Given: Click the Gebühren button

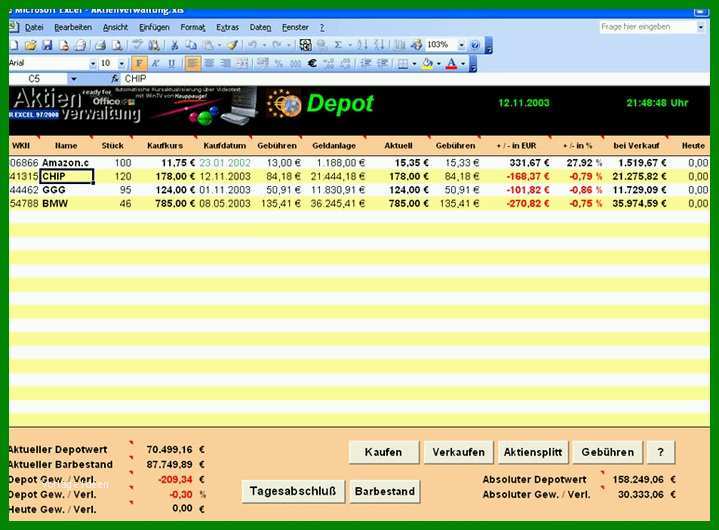Looking at the screenshot, I should pos(608,452).
